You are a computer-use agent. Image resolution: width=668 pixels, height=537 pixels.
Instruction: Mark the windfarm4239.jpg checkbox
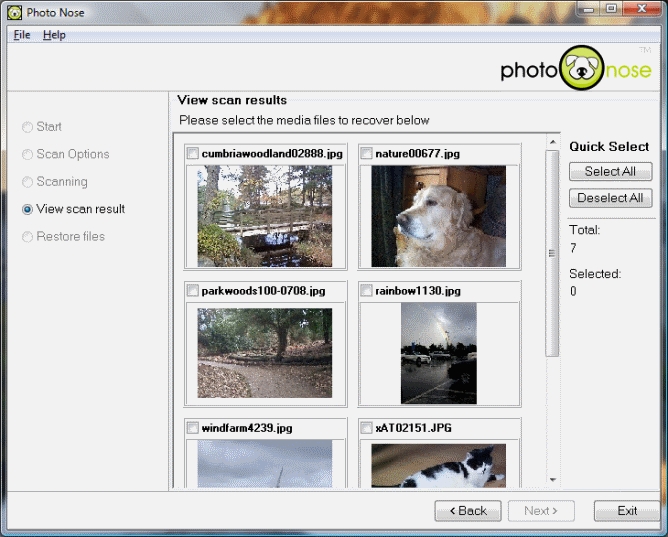click(x=192, y=428)
